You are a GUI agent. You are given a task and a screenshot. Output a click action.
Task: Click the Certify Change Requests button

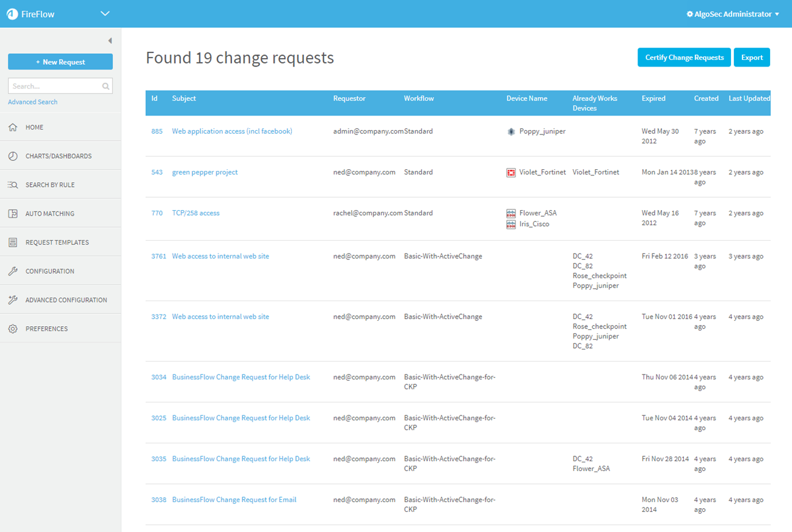click(684, 57)
